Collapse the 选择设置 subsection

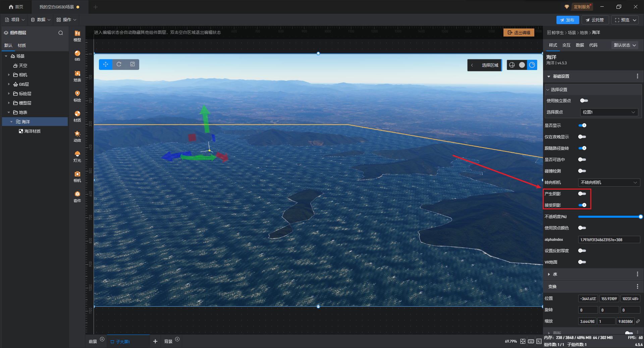[548, 90]
